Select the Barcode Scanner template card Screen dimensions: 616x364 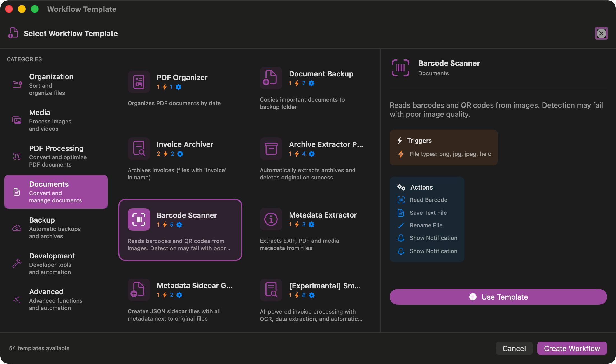coord(180,230)
